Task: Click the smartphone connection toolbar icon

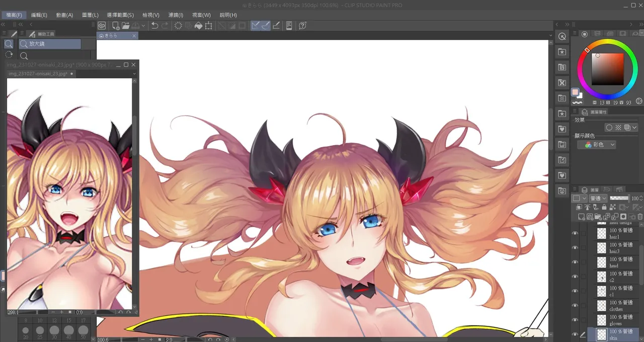Action: point(289,25)
